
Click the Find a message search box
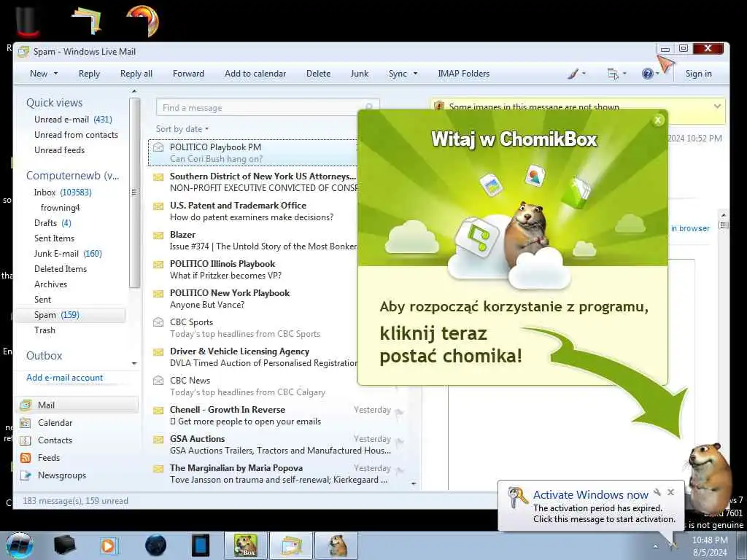pyautogui.click(x=268, y=108)
